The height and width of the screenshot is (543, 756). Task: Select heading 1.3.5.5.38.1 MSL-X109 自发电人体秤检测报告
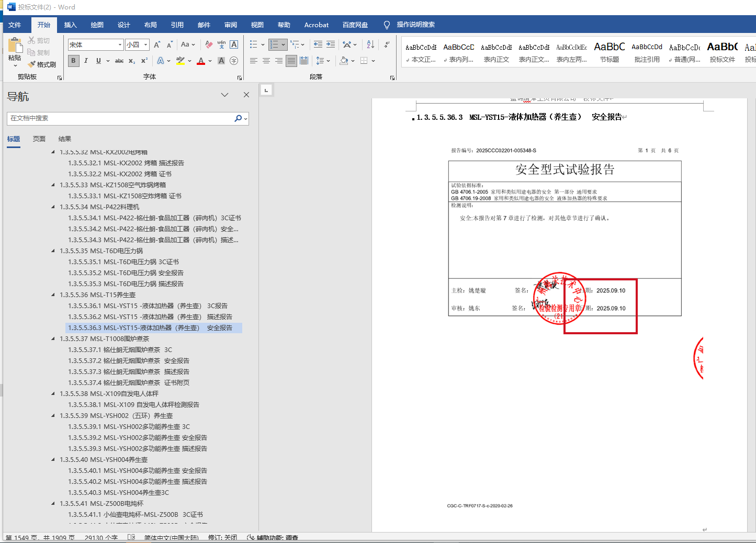tap(133, 405)
